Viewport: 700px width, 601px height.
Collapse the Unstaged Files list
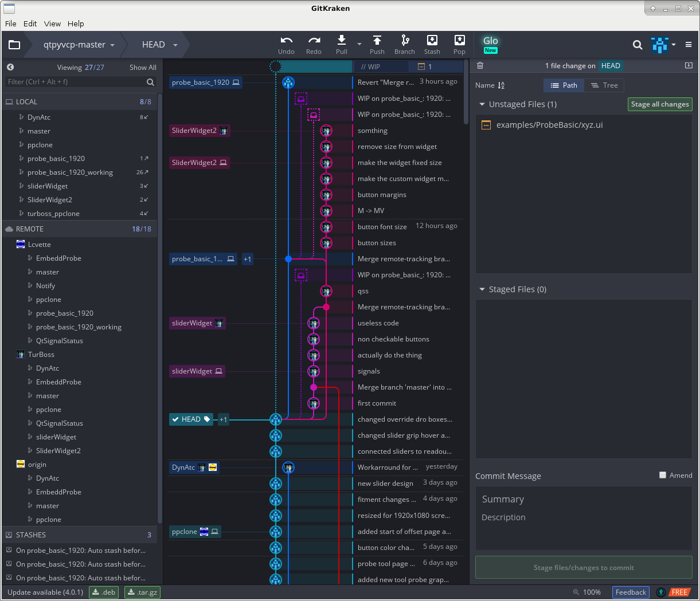pos(482,104)
